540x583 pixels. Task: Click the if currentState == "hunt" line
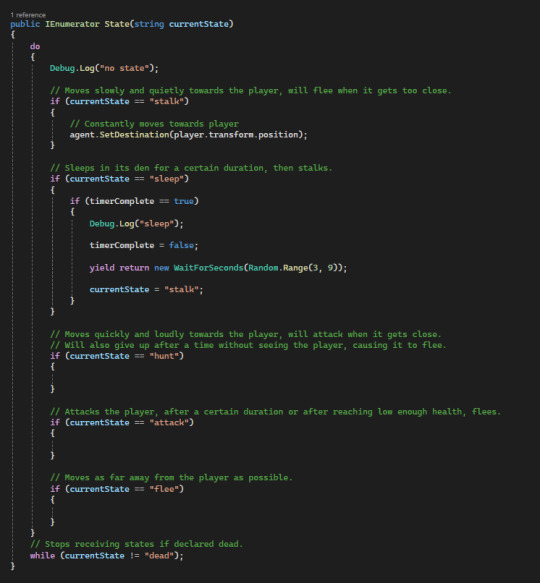(x=117, y=356)
